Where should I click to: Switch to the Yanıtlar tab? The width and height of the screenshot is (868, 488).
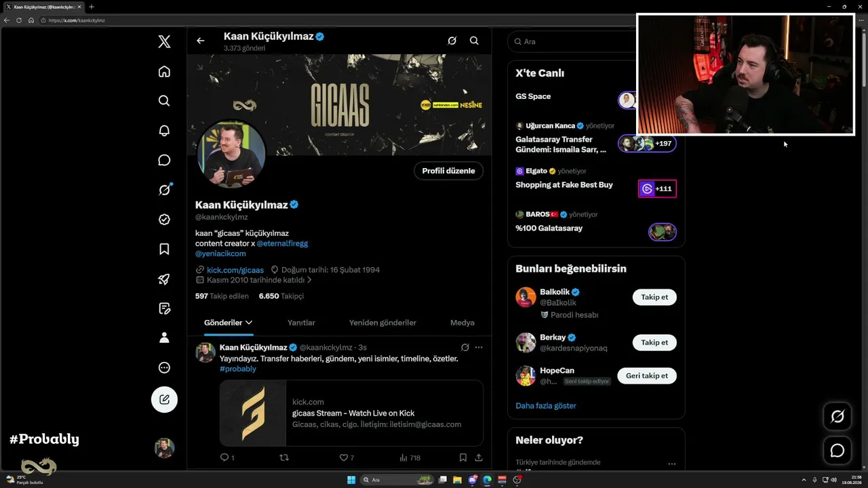coord(301,323)
